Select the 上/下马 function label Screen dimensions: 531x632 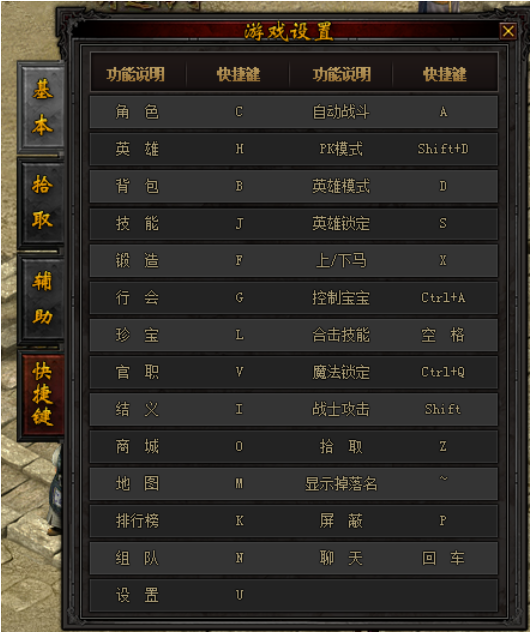point(341,261)
